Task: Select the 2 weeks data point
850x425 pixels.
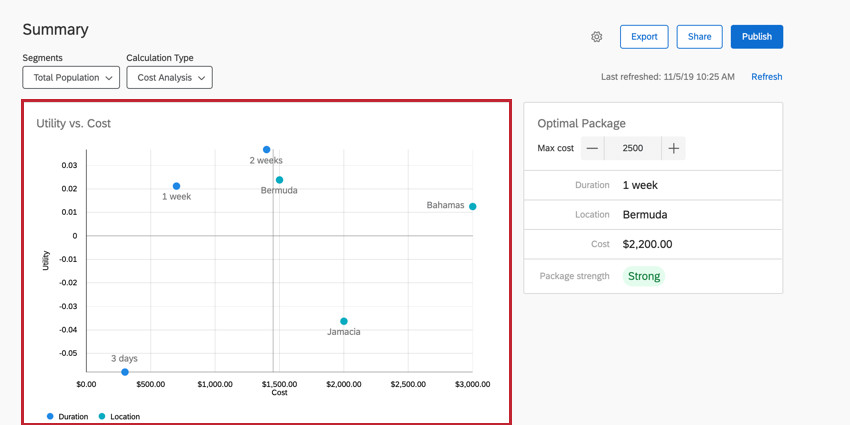Action: [266, 150]
